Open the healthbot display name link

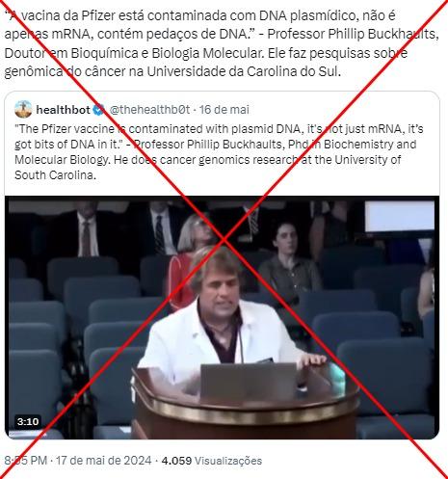(63, 110)
